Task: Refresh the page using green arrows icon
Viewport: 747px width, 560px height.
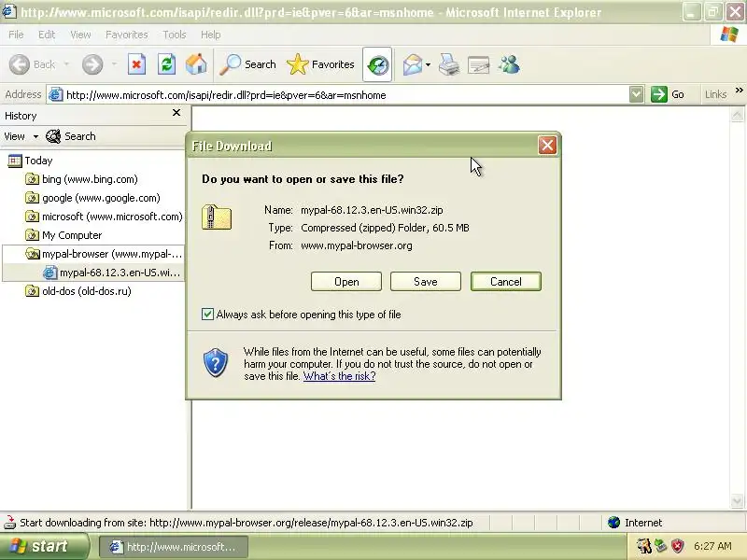Action: [x=167, y=64]
